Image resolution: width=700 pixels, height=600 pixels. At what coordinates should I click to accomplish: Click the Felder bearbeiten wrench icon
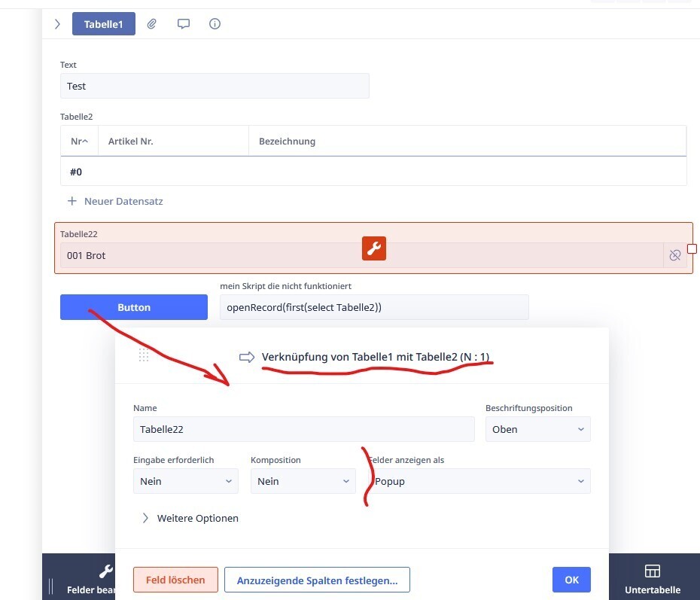pos(105,571)
